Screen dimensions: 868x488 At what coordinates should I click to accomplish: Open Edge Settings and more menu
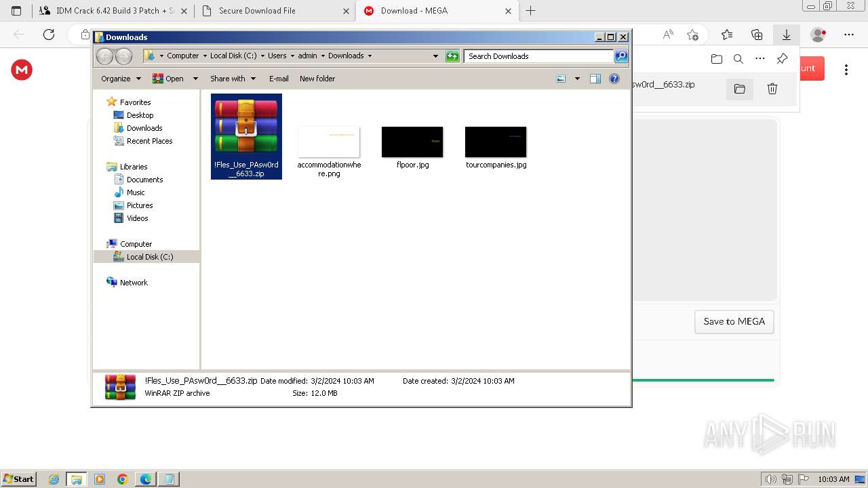point(849,35)
